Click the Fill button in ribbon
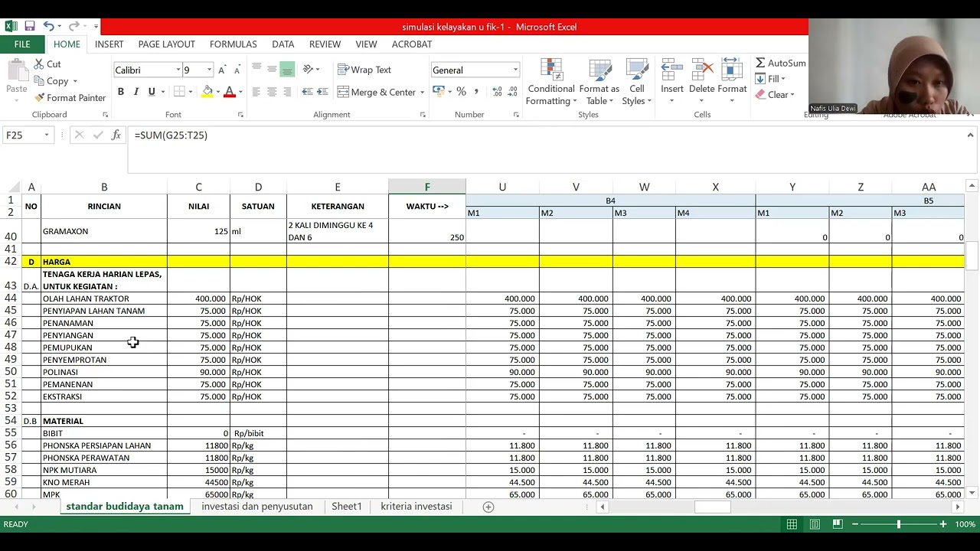The height and width of the screenshot is (551, 980). click(x=771, y=79)
